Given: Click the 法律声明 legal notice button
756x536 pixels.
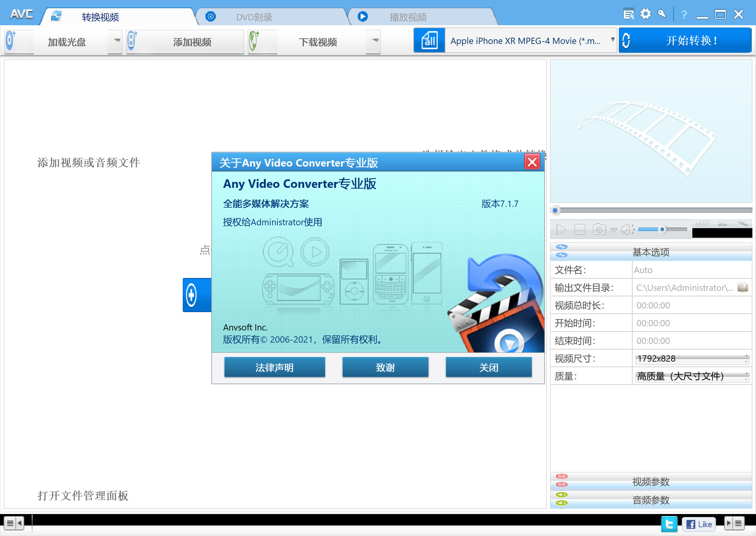Looking at the screenshot, I should 274,367.
